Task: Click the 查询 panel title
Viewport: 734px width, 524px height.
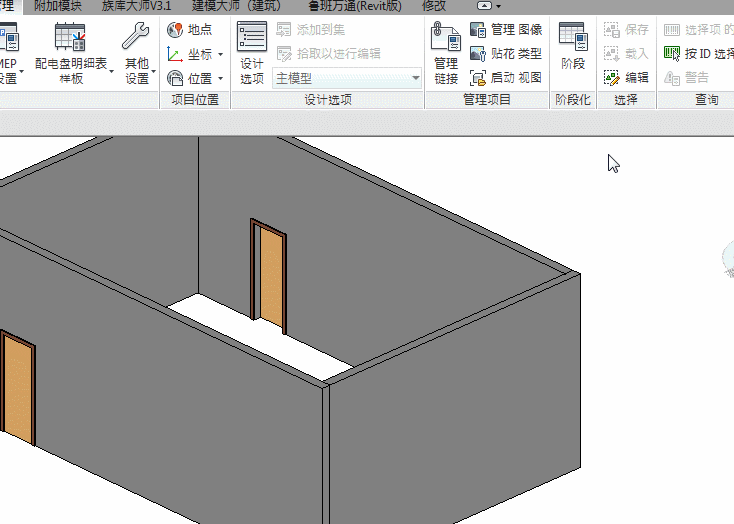Action: (706, 100)
